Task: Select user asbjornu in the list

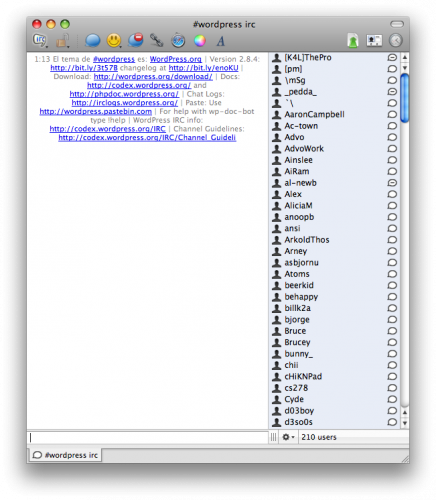Action: pyautogui.click(x=335, y=263)
